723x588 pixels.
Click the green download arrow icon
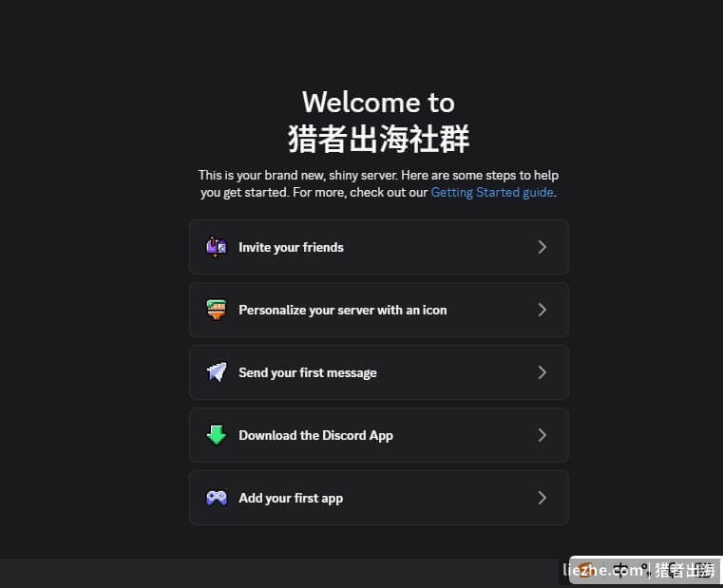(216, 435)
